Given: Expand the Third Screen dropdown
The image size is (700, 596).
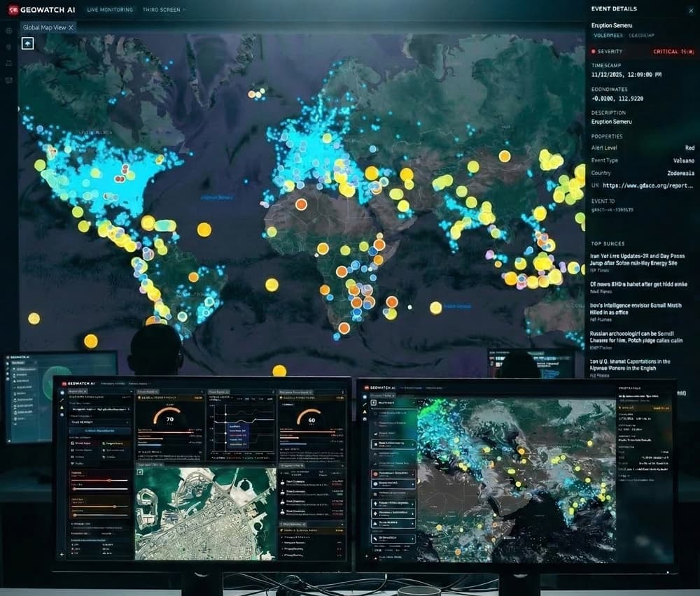Looking at the screenshot, I should 164,9.
